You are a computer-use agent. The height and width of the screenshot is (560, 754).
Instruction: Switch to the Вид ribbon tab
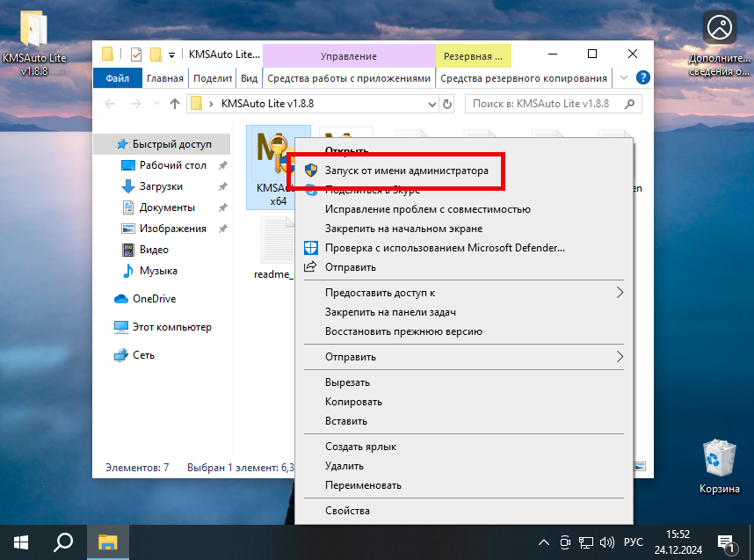tap(249, 77)
